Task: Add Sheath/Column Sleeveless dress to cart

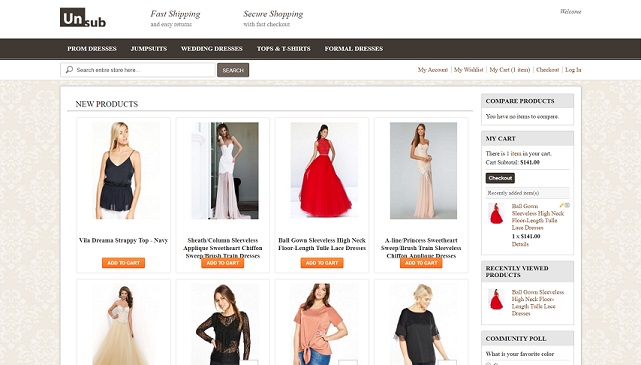Action: coord(223,263)
